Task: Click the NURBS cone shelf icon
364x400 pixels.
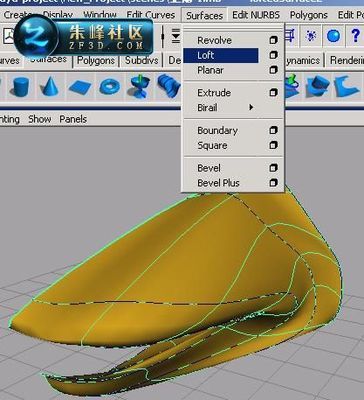Action: [50, 86]
